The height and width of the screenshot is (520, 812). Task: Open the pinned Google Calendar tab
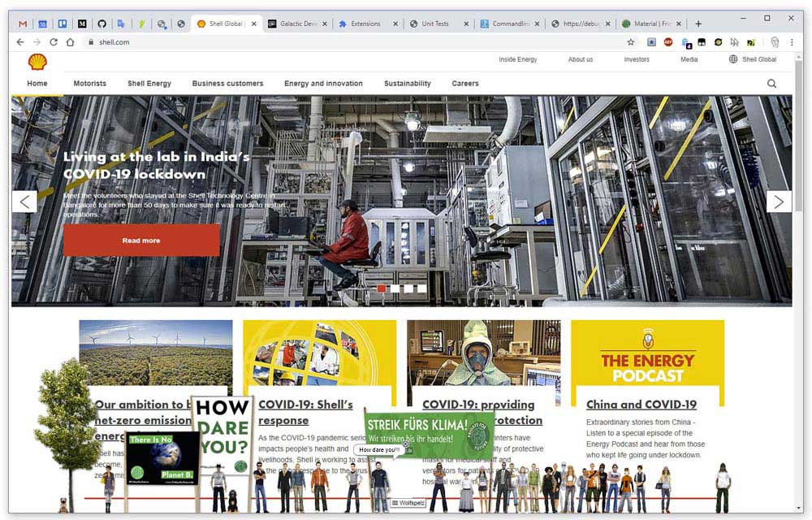(42, 24)
